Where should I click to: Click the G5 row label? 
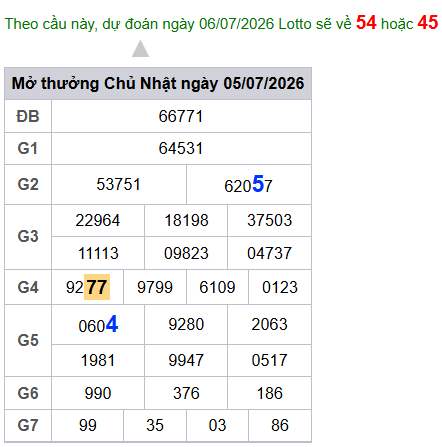point(28,340)
